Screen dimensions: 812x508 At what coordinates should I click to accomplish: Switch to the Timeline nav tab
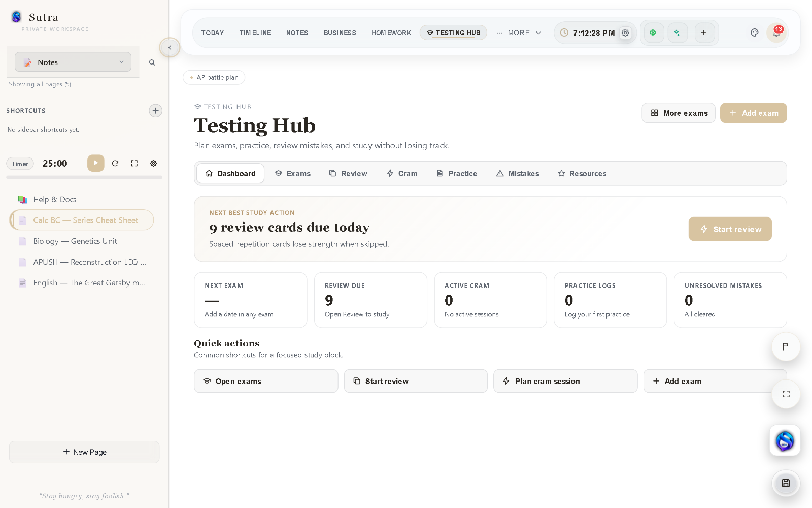coord(255,33)
